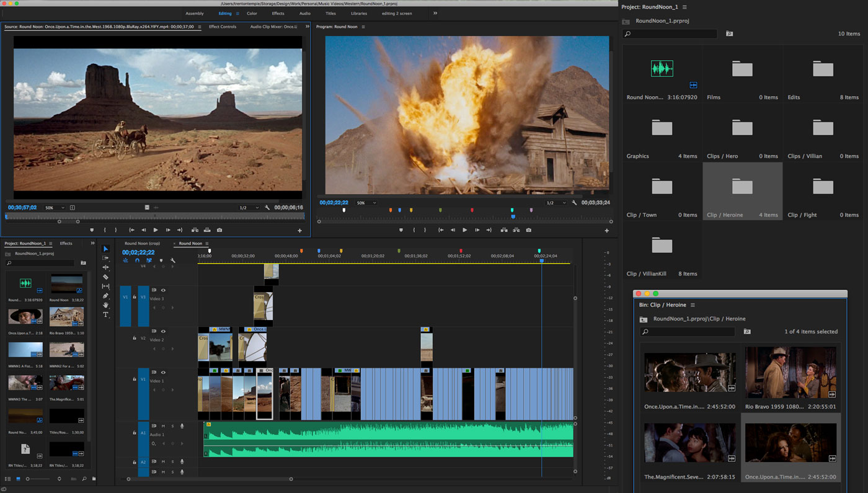Open Audio Clip Mixer tab
Viewport: 868px width, 493px height.
273,27
